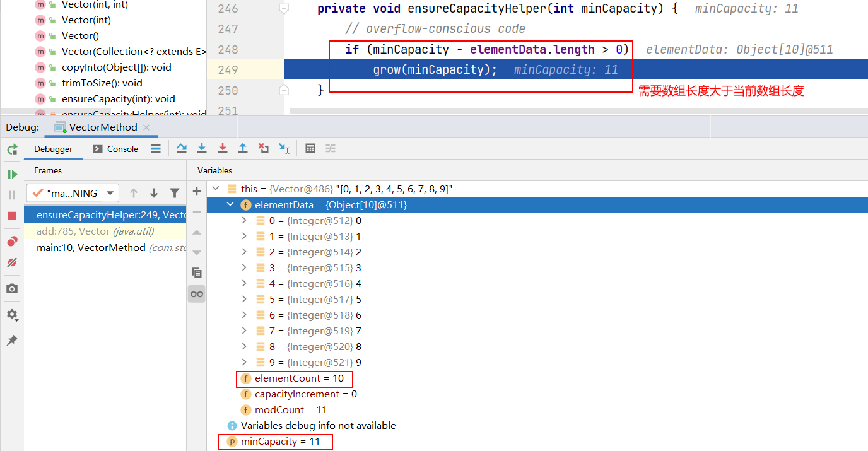
Task: Move the watch down in the Variables sidebar
Action: point(197,252)
